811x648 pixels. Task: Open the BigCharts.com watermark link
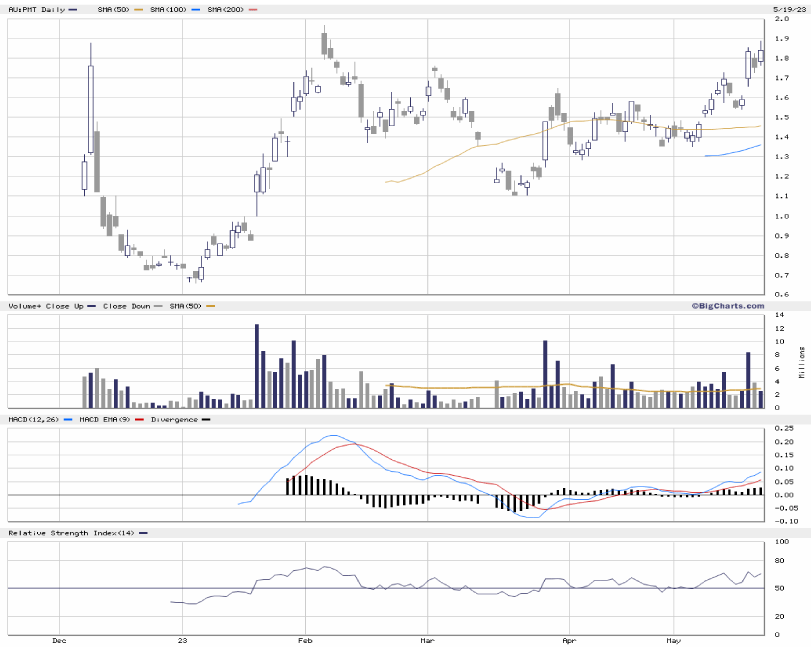pyautogui.click(x=727, y=305)
